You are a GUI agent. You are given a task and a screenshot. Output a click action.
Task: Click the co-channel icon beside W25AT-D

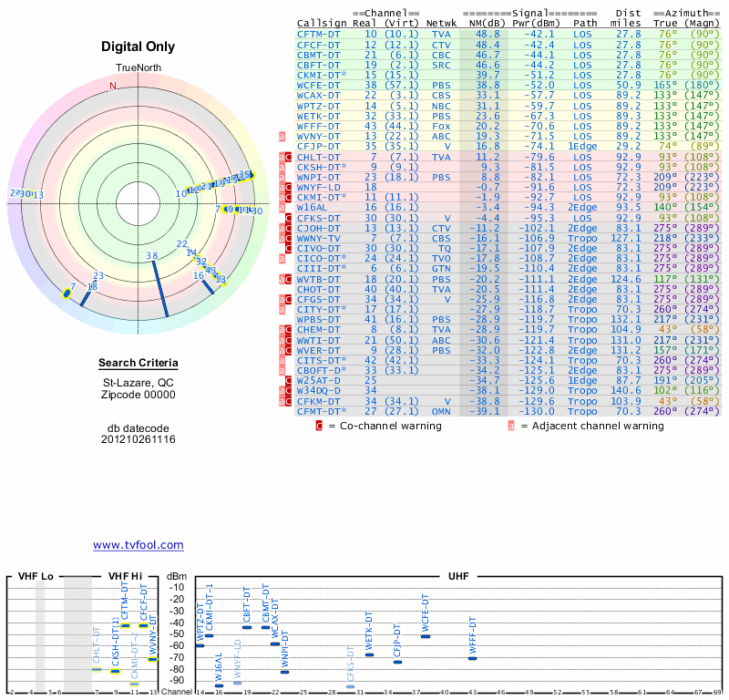(289, 379)
